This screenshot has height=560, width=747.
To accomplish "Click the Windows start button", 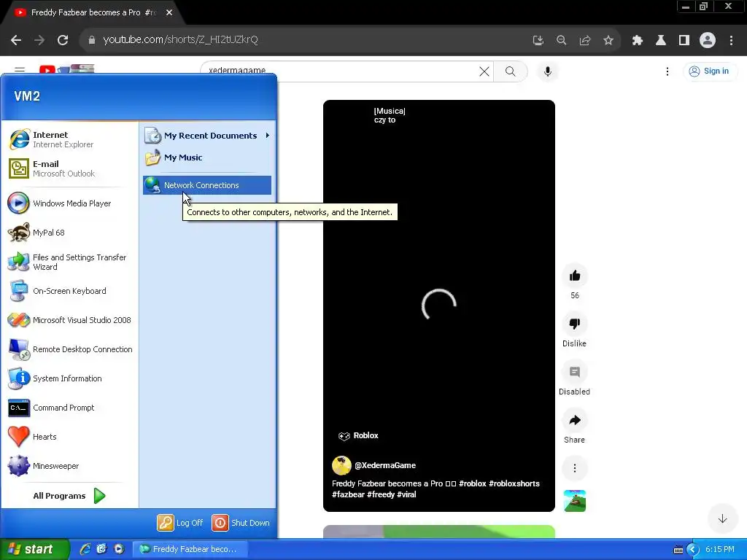I will pyautogui.click(x=34, y=549).
